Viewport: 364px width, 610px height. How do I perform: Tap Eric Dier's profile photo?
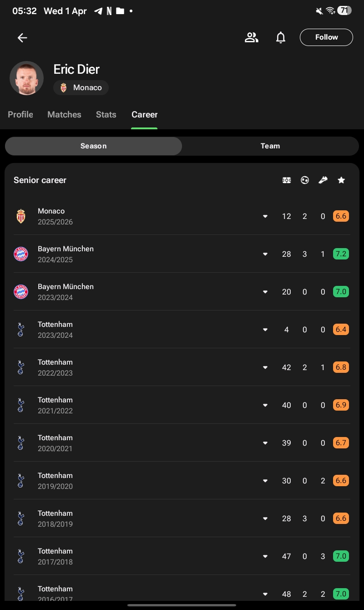pyautogui.click(x=26, y=78)
